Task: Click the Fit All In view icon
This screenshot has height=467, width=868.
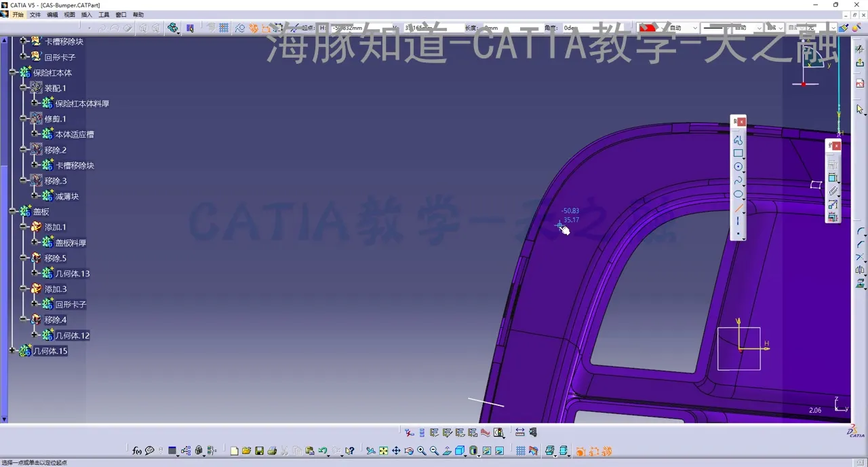Action: (383, 451)
